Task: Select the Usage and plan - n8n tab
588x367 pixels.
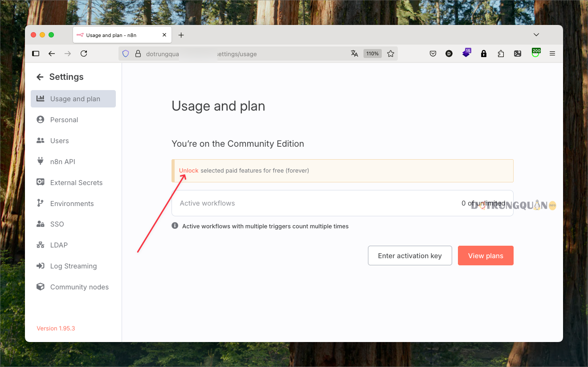Action: 122,35
